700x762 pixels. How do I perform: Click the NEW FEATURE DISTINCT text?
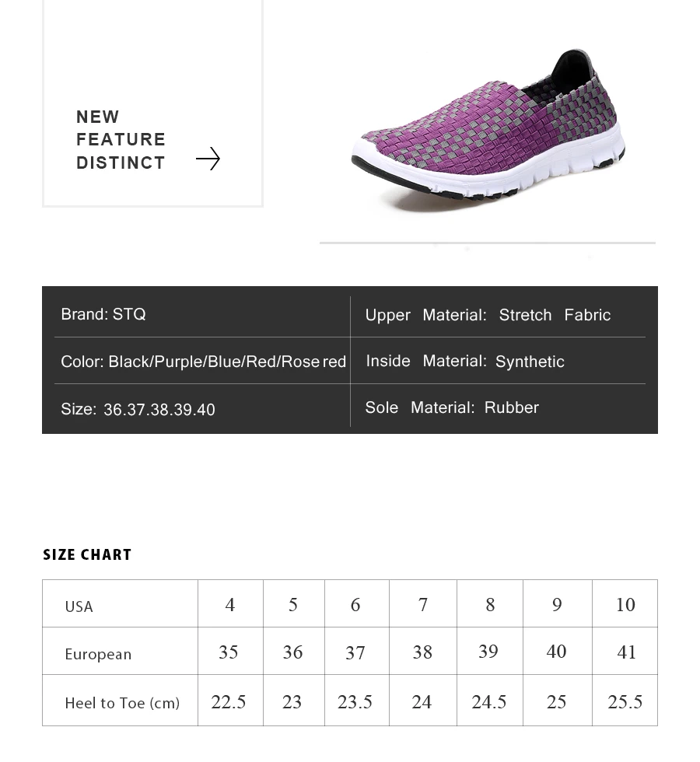click(x=121, y=140)
